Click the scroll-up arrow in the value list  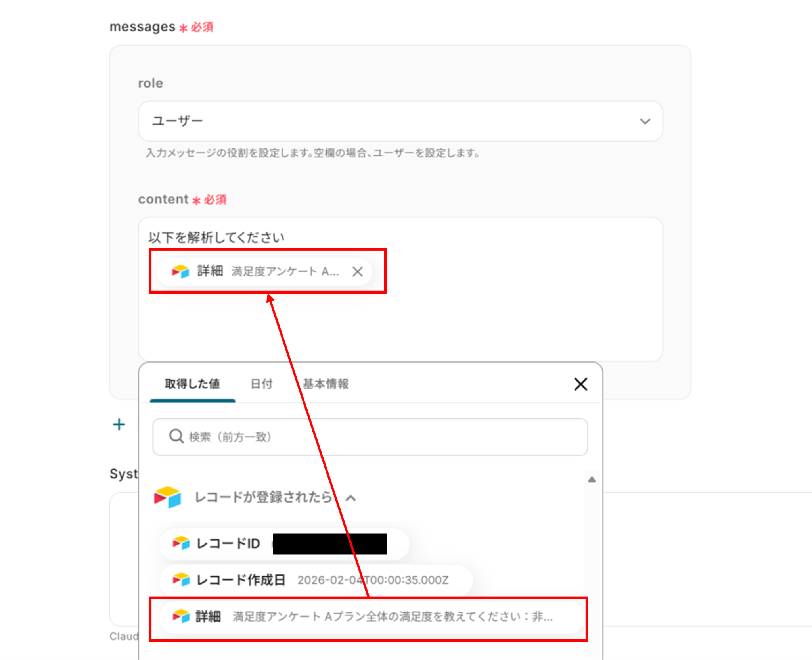592,480
